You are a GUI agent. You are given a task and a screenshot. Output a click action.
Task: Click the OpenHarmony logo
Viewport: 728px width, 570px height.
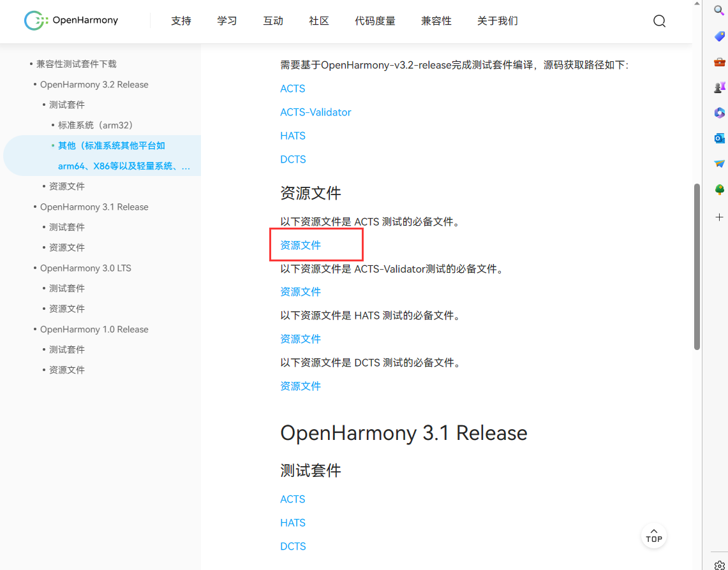(71, 20)
